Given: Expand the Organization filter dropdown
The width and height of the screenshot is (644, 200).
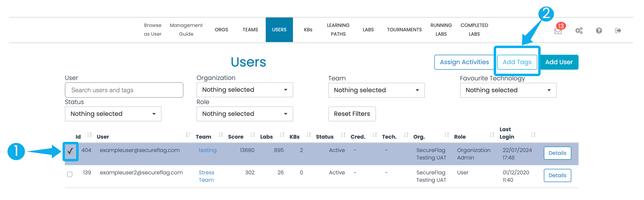Looking at the screenshot, I should [245, 90].
